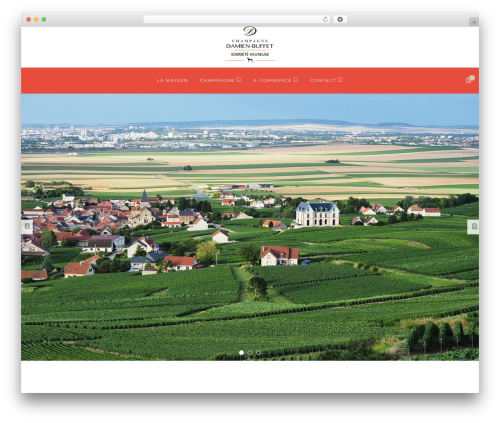Click the vineyard village hero image
Viewport: 500px width, 423px height.
(x=250, y=227)
